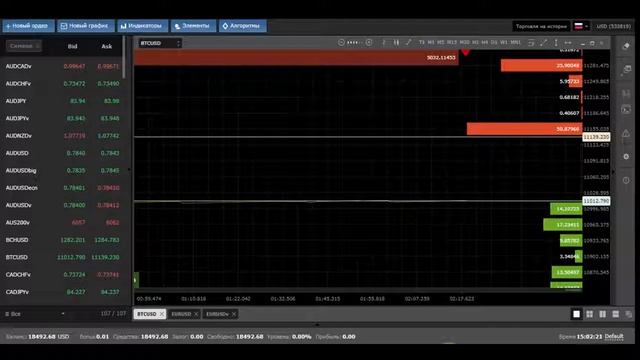Select M30 timeframe
The width and height of the screenshot is (640, 360).
click(464, 42)
